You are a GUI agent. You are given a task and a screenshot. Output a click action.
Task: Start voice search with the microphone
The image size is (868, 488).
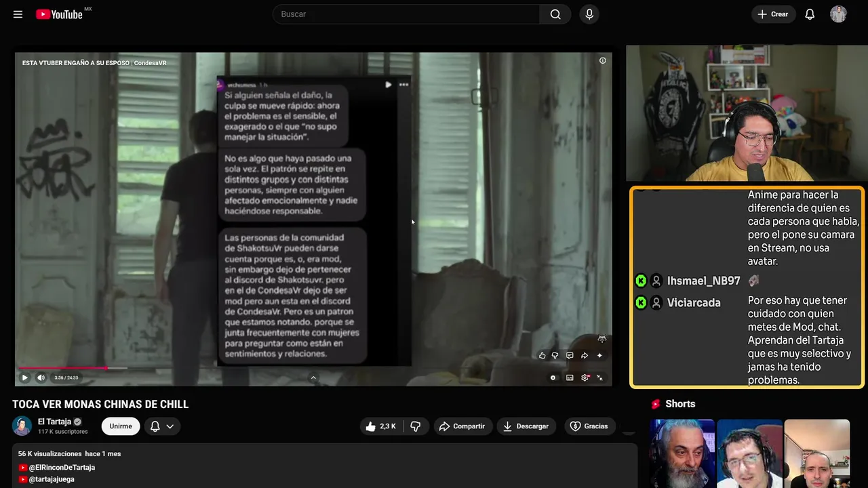tap(589, 14)
